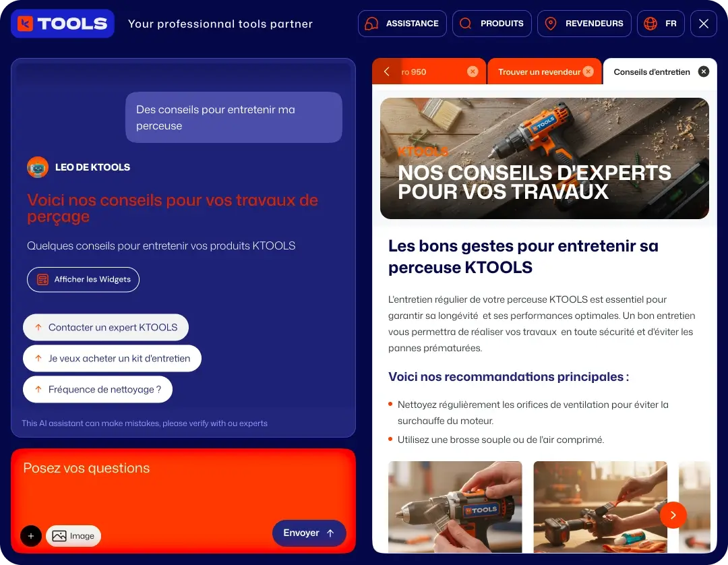The width and height of the screenshot is (728, 565).
Task: Send the message with Envoyer
Action: click(309, 533)
